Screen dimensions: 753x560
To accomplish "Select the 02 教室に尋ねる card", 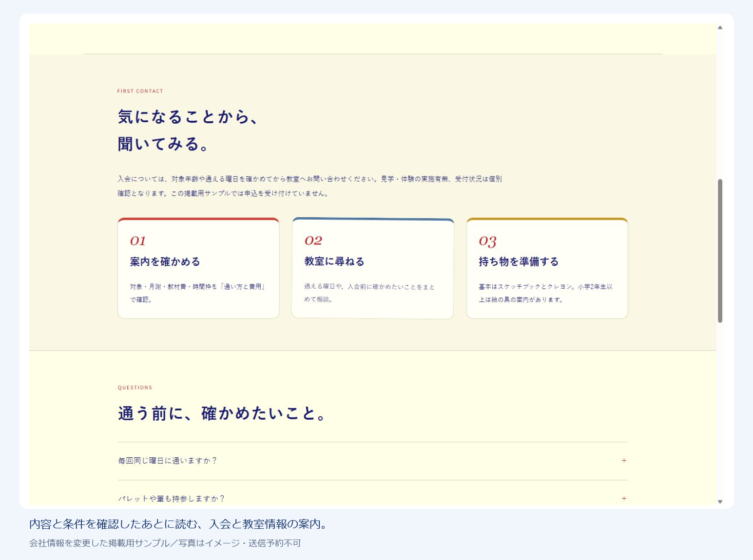I will coord(373,268).
